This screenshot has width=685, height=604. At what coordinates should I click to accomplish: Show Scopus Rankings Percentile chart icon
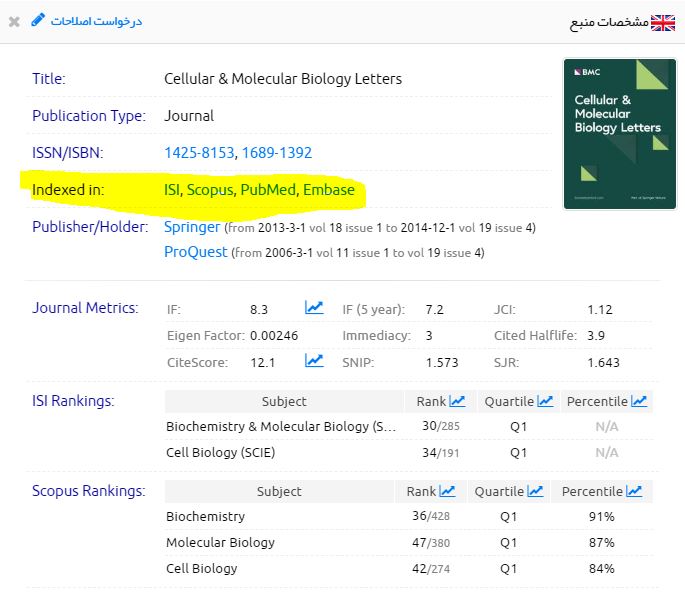click(x=635, y=491)
